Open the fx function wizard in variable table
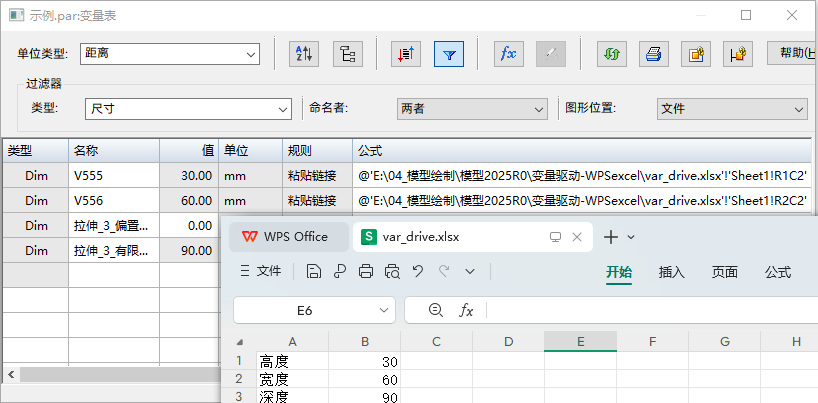This screenshot has width=818, height=403. click(509, 53)
